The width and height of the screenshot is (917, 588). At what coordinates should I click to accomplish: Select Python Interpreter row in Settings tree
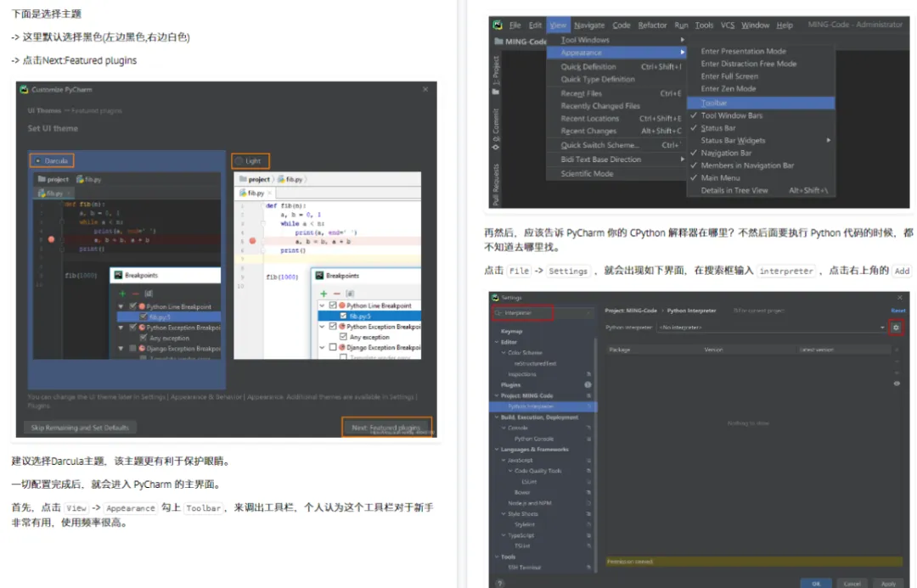tap(543, 406)
